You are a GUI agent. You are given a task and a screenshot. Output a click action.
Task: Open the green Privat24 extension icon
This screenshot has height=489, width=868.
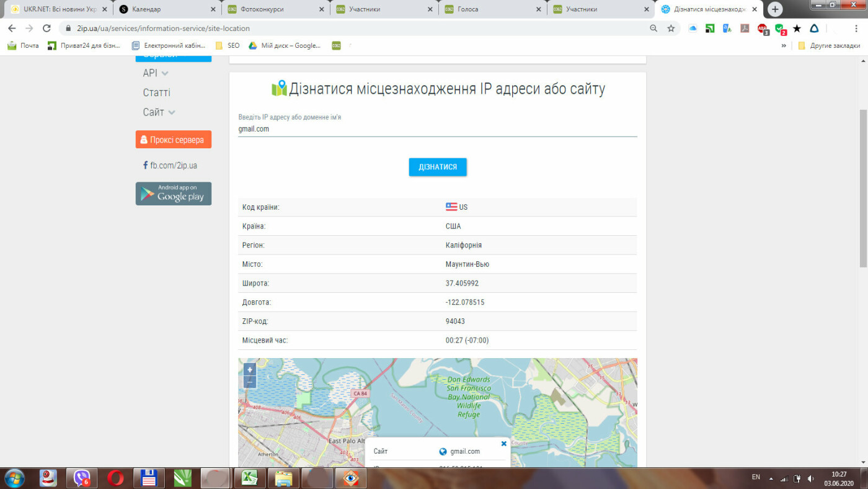click(x=711, y=29)
